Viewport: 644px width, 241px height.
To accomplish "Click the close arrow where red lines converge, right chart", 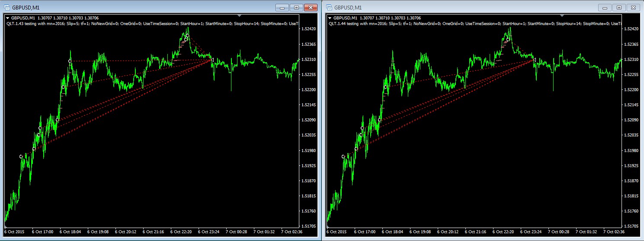I will [535, 60].
